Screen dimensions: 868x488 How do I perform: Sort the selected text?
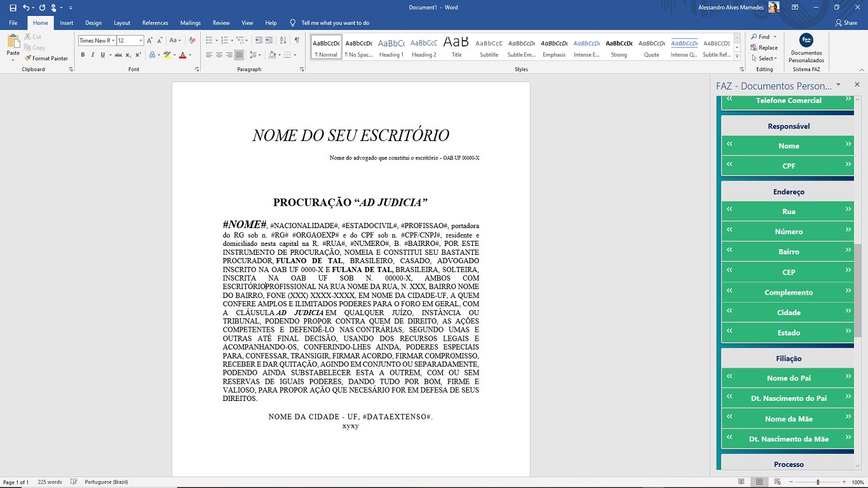click(283, 41)
